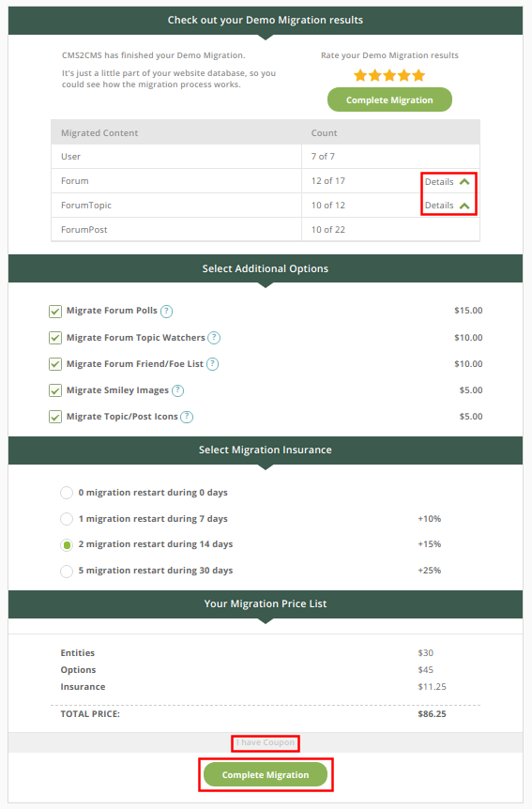Open help icon for Forum Topic Watchers
This screenshot has height=809, width=532.
214,338
